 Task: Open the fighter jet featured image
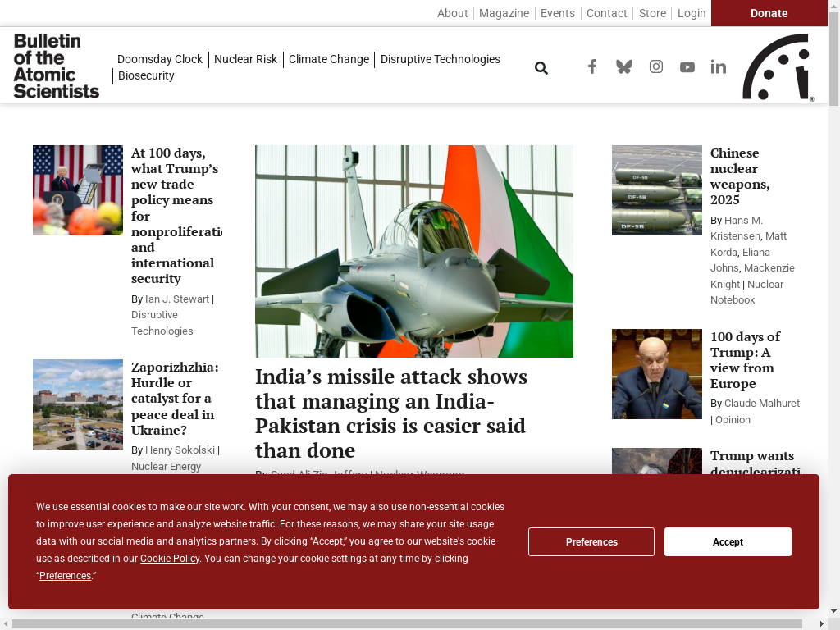pyautogui.click(x=414, y=251)
